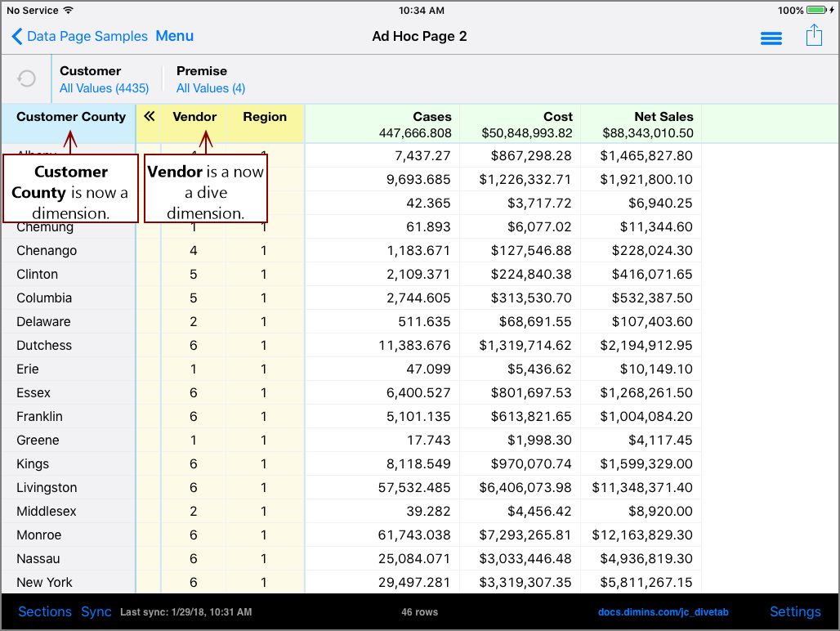Open the Menu in navigation bar
Viewport: 840px width, 631px height.
point(174,36)
